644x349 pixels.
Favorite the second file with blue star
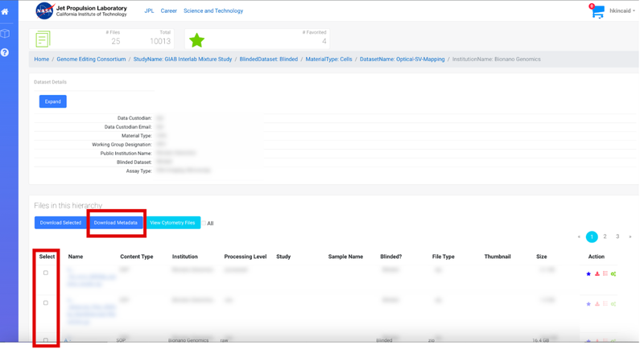click(x=588, y=304)
